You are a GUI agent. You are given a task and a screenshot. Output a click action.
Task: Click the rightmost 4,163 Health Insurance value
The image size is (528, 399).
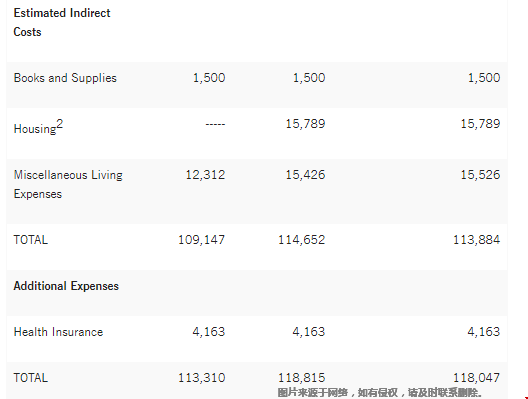click(x=484, y=332)
